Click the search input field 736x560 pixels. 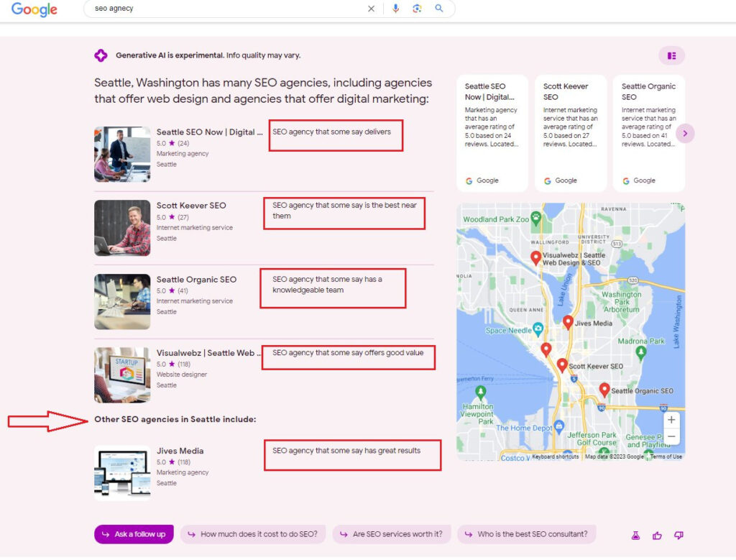click(x=223, y=9)
